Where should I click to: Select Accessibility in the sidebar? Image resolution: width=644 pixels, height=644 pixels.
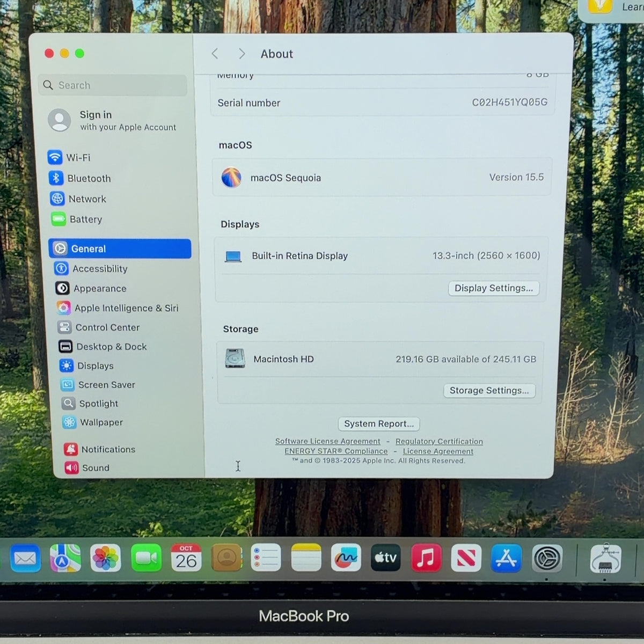91,268
